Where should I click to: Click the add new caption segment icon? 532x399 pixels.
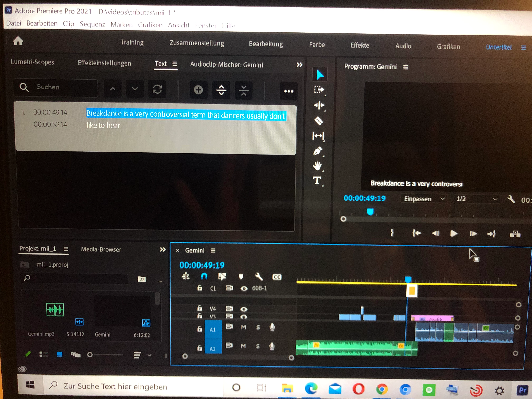point(198,90)
